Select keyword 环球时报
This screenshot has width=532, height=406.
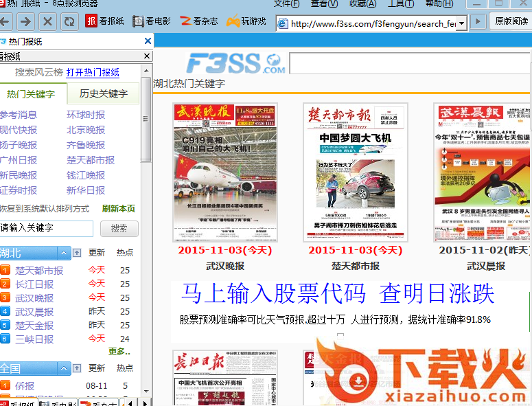pyautogui.click(x=86, y=115)
